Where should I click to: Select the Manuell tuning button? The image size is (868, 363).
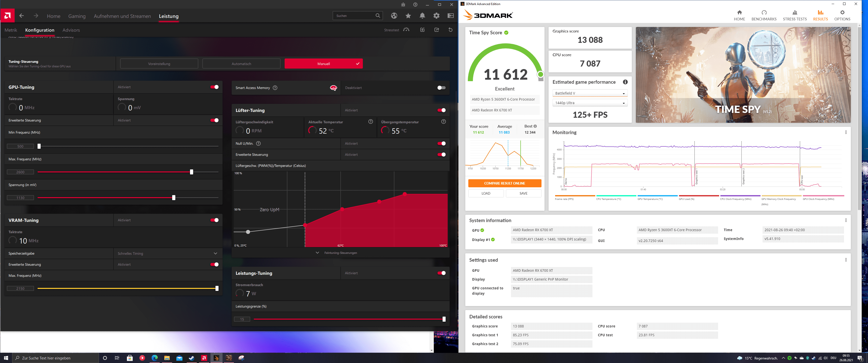(323, 64)
